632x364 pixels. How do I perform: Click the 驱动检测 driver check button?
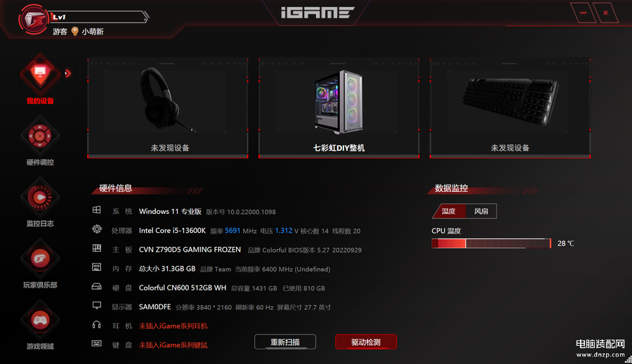pyautogui.click(x=366, y=342)
